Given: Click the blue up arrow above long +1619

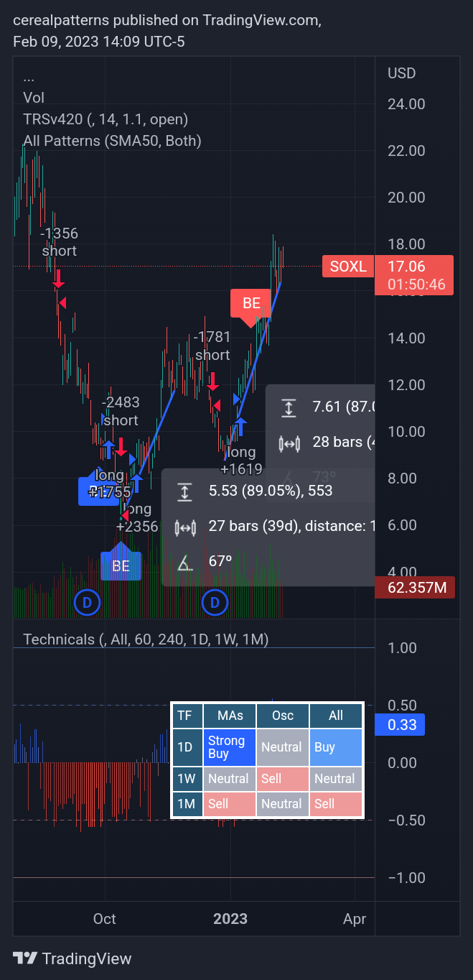Looking at the screenshot, I should 240,427.
